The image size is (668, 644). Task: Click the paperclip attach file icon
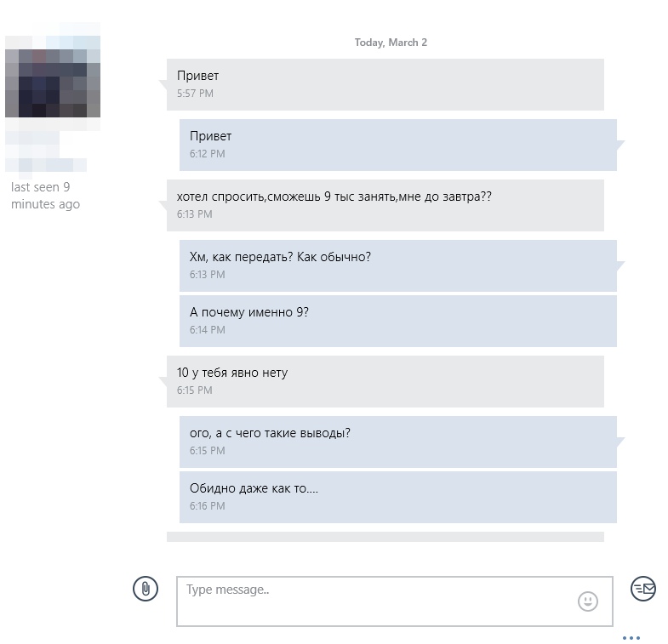(146, 589)
